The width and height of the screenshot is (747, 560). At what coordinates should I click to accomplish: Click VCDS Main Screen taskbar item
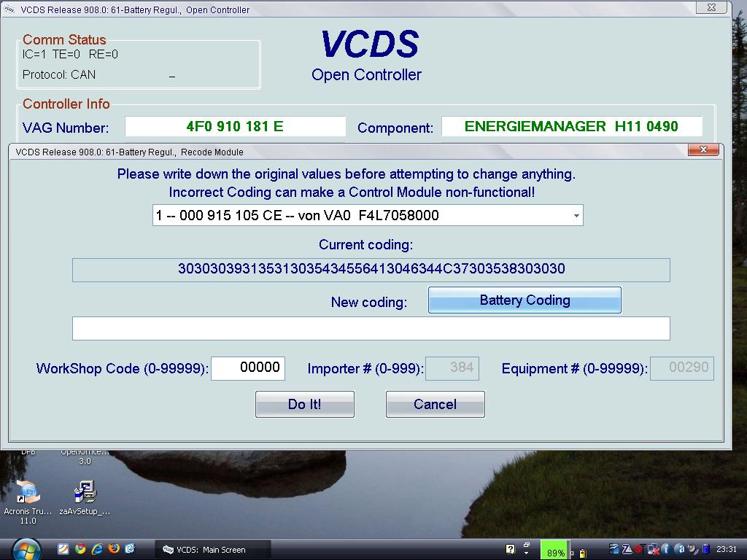[212, 550]
